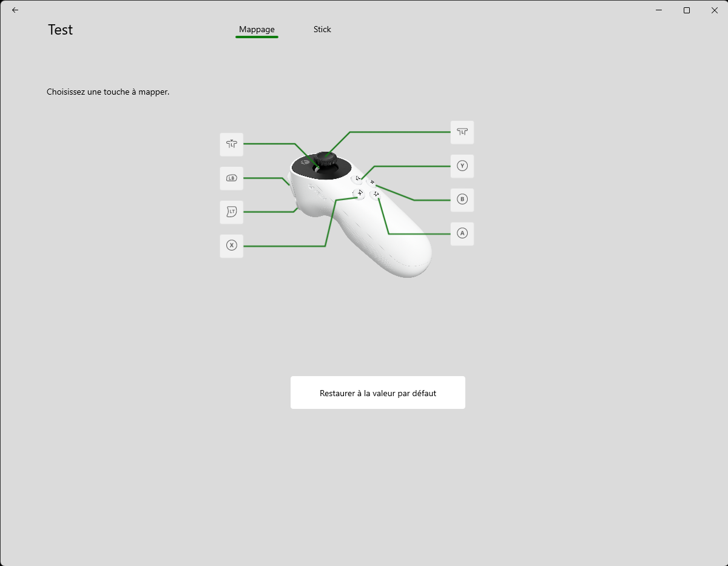Viewport: 728px width, 566px height.
Task: Open the Mappage tab
Action: coord(257,30)
